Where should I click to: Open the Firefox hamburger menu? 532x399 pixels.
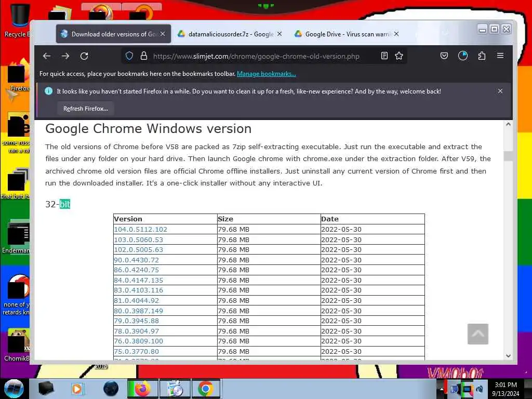pyautogui.click(x=500, y=56)
